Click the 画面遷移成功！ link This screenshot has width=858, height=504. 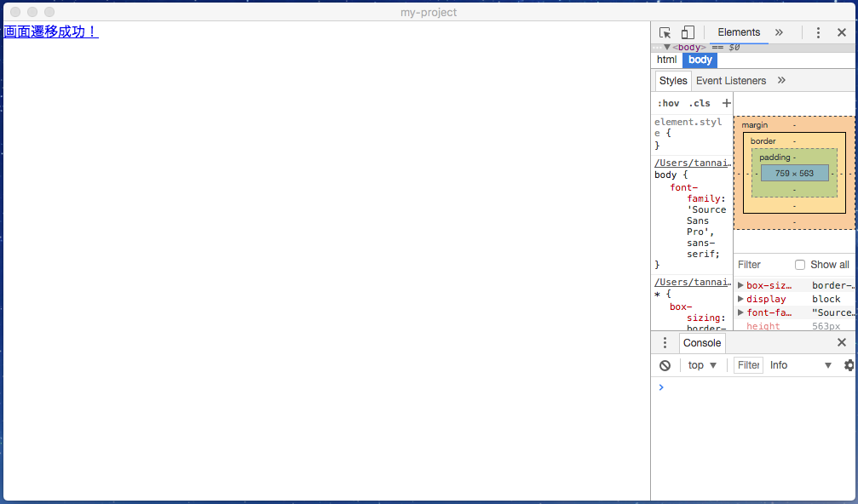[49, 31]
